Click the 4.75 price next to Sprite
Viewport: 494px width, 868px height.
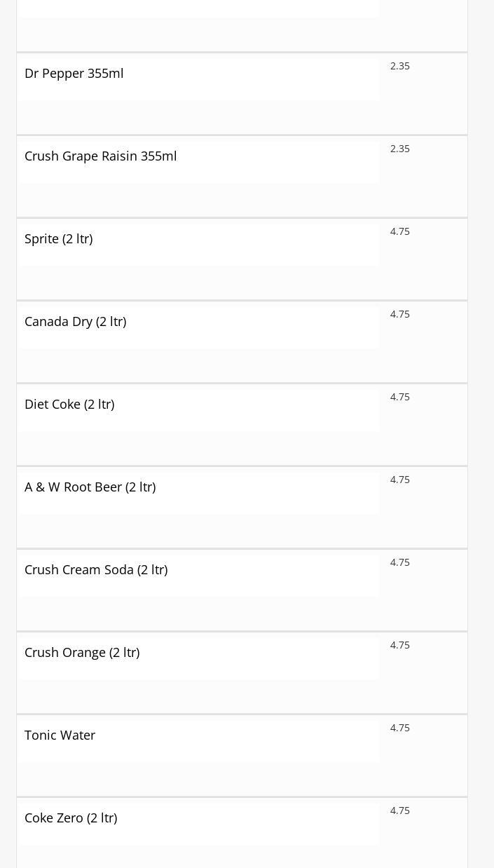400,231
